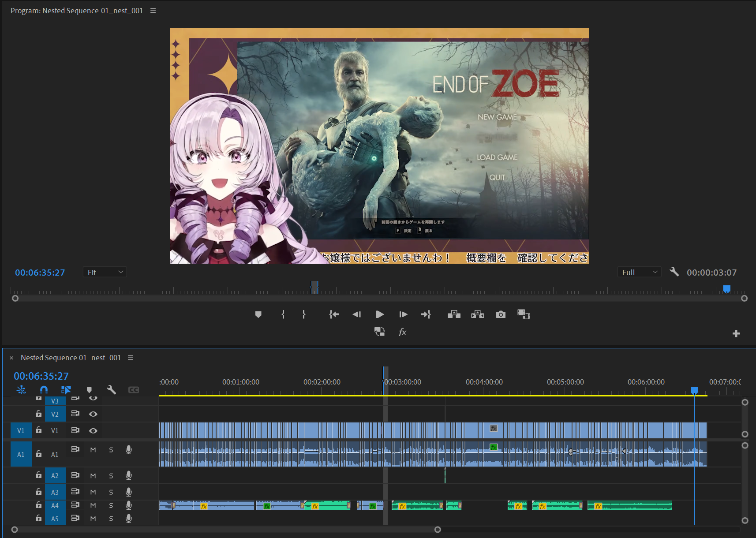Select V1 source patching indicator
Viewport: 756px width, 538px height.
(21, 431)
